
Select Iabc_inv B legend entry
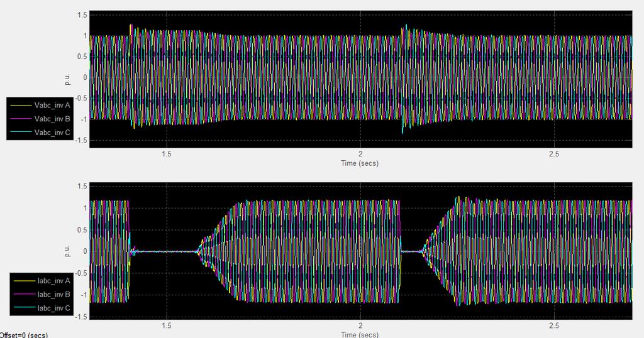click(x=42, y=295)
